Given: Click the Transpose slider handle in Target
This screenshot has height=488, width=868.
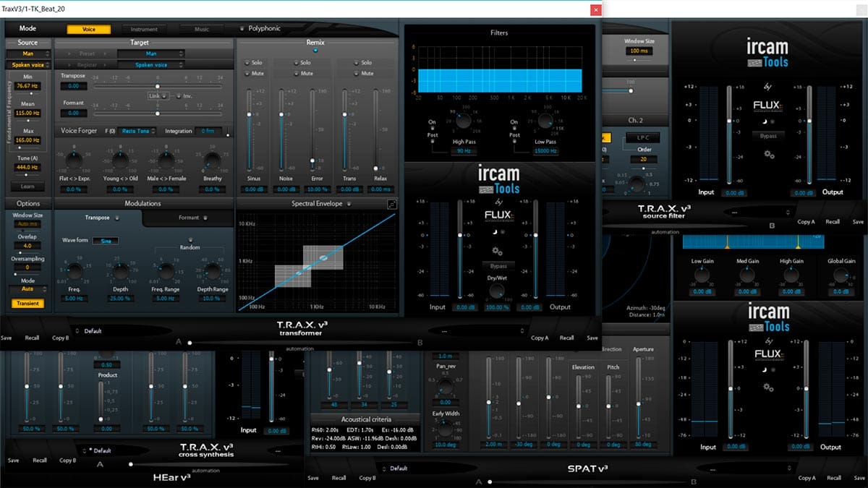Looking at the screenshot, I should [157, 86].
